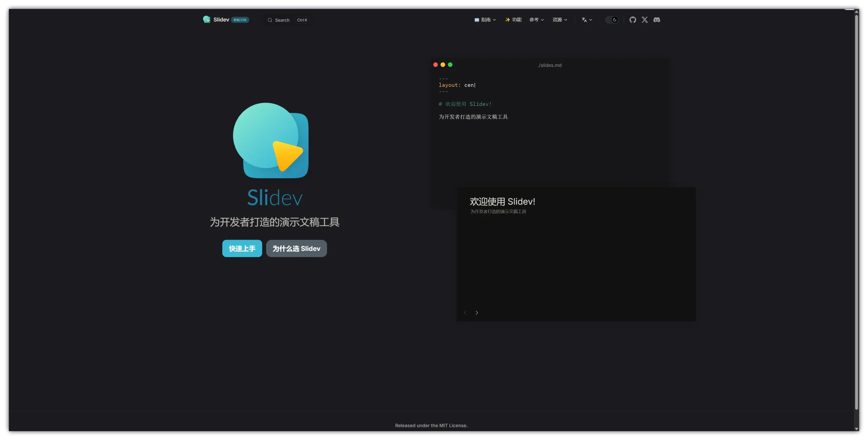Go to previous slide in preview

[x=465, y=313]
